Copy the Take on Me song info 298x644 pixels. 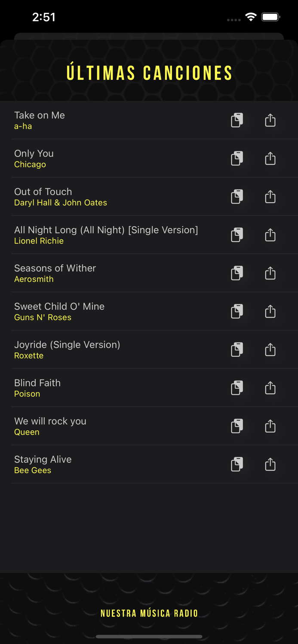point(237,120)
